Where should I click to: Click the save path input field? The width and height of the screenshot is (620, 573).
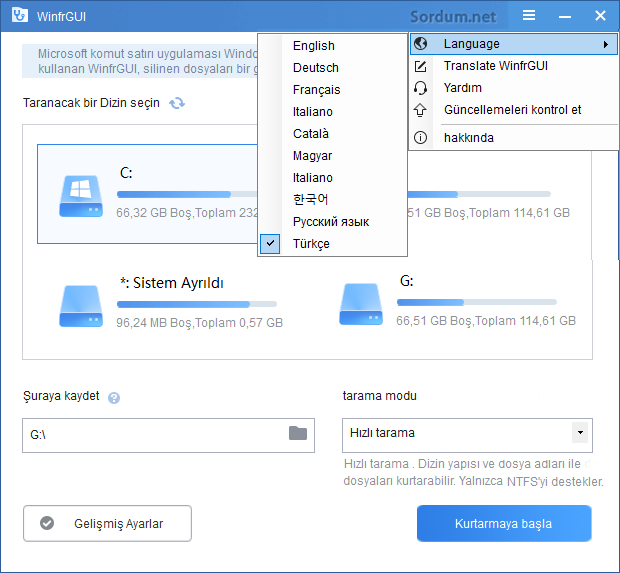click(x=168, y=435)
